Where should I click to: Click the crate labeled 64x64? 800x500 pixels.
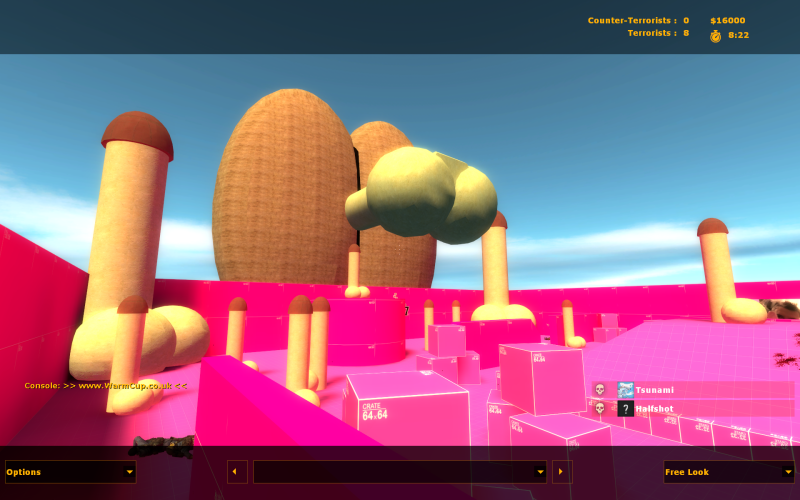coord(410,410)
